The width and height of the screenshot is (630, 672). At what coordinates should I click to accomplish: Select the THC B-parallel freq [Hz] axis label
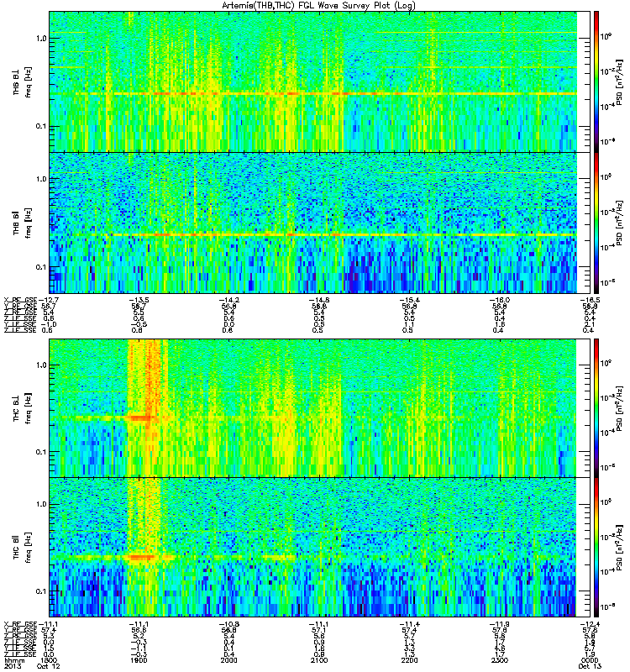pos(23,548)
